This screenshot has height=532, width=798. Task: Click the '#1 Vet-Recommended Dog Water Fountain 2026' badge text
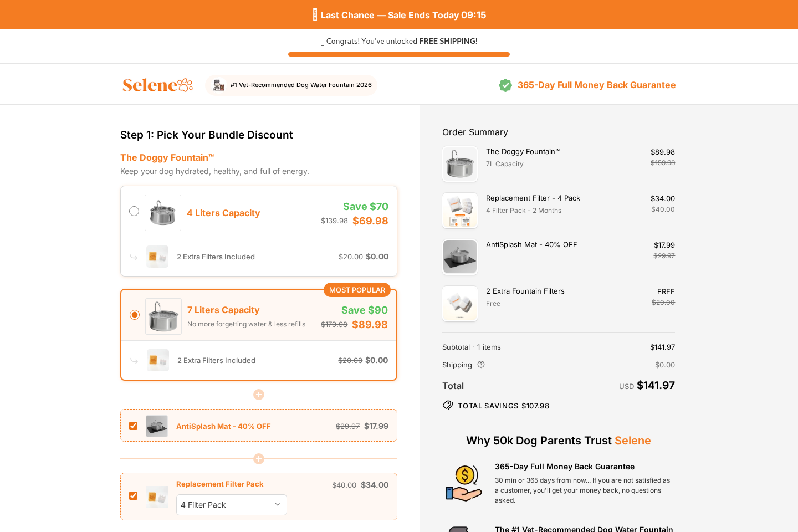coord(301,85)
